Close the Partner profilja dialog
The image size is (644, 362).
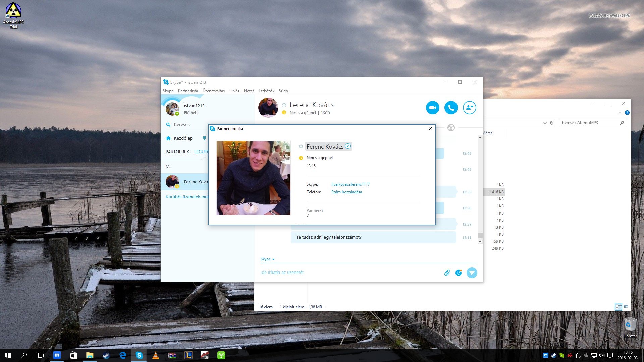[430, 129]
